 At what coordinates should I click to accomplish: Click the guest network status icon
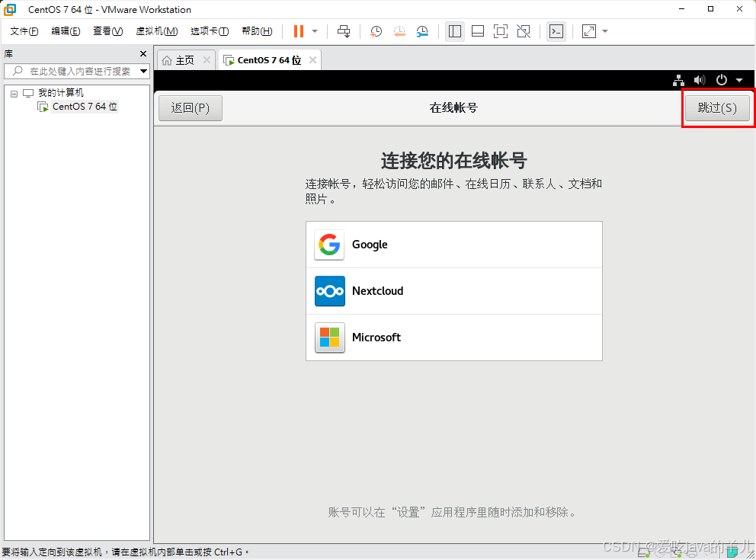tap(678, 81)
